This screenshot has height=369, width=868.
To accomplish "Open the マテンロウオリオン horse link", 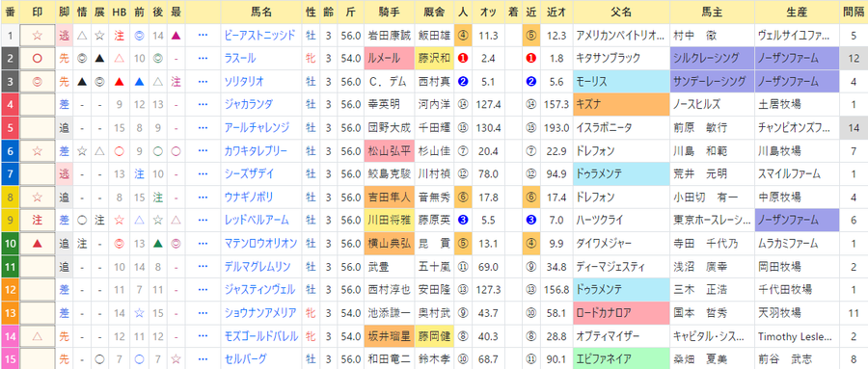I will click(261, 243).
